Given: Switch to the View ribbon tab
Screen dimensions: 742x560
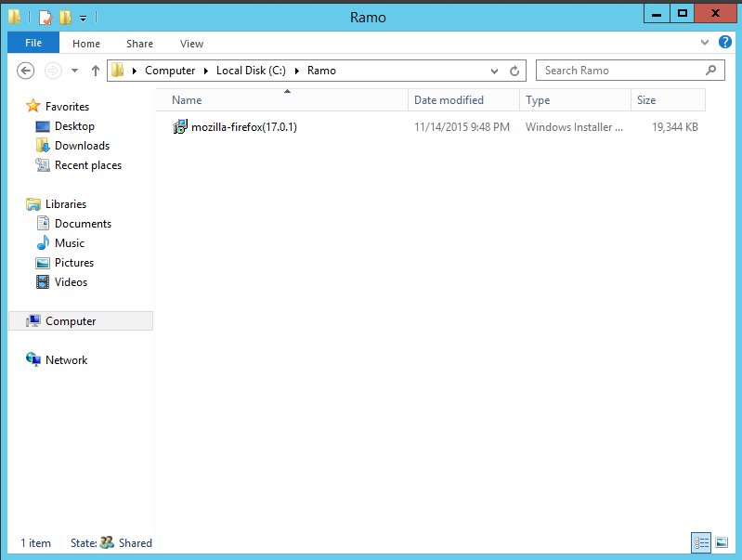Looking at the screenshot, I should 191,44.
